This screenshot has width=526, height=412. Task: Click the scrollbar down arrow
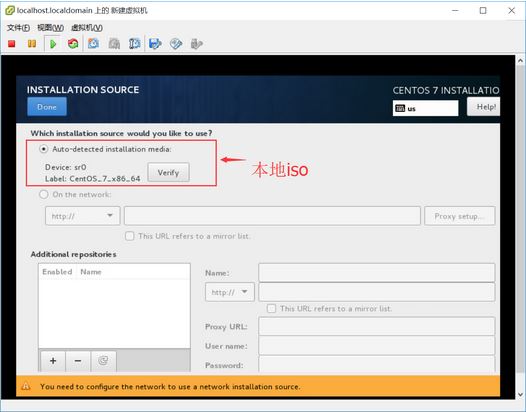click(x=520, y=395)
